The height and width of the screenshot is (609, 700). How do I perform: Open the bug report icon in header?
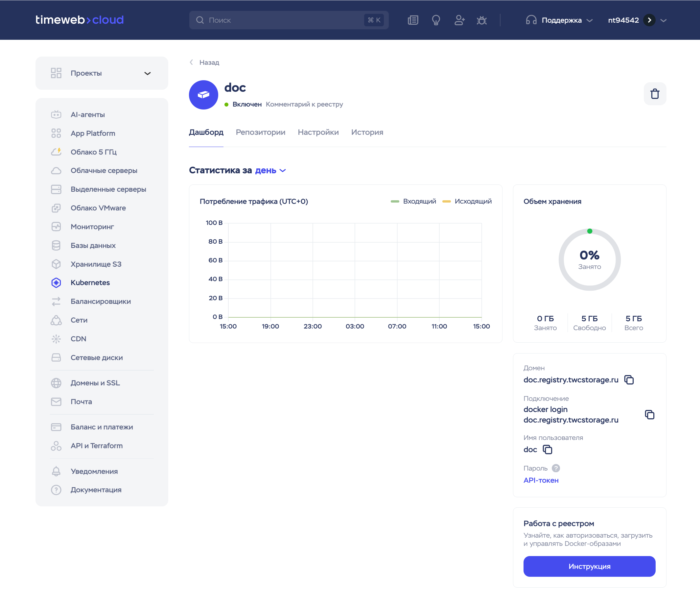click(x=481, y=20)
